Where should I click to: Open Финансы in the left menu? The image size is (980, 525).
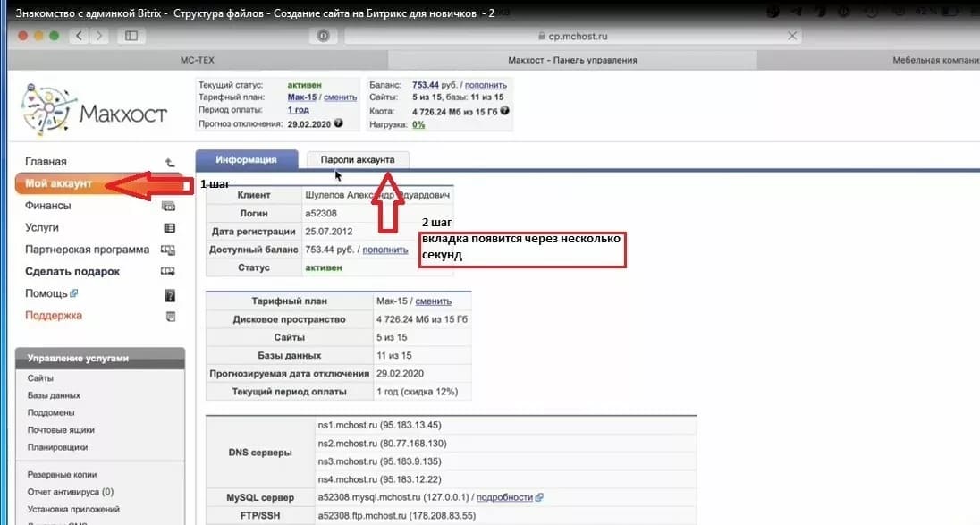(47, 205)
